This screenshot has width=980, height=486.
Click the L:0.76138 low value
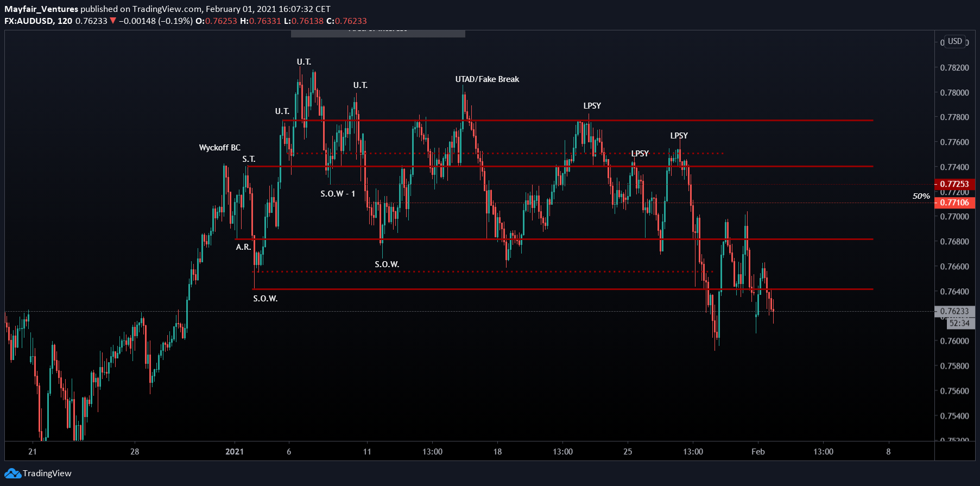[304, 21]
